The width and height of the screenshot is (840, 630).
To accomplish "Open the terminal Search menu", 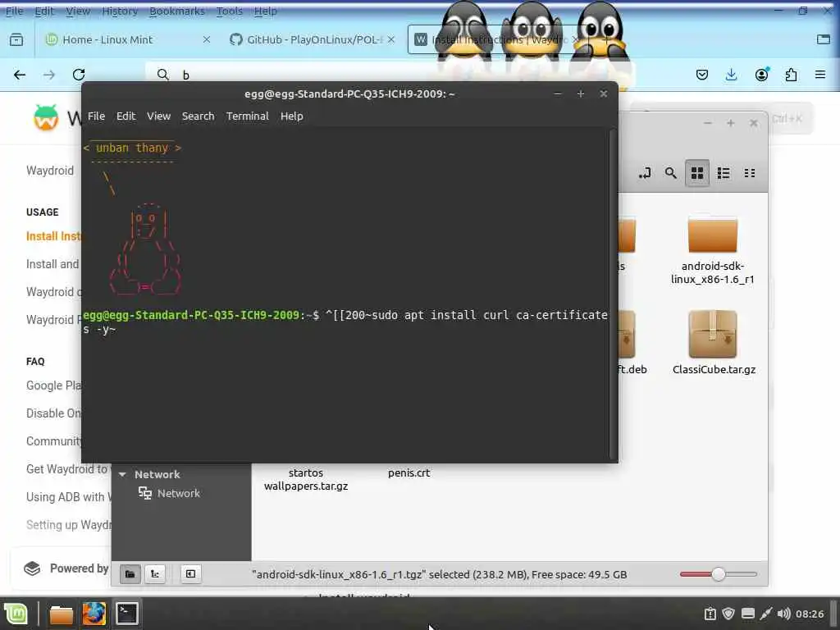I will point(199,116).
